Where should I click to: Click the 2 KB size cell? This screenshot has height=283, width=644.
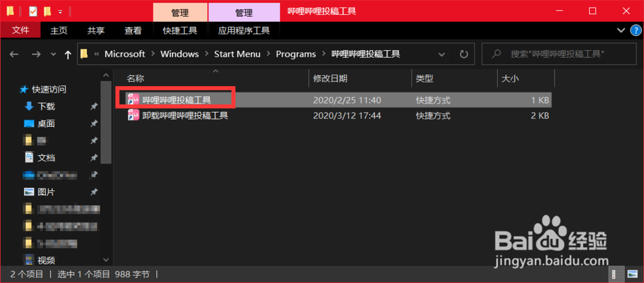click(x=540, y=116)
